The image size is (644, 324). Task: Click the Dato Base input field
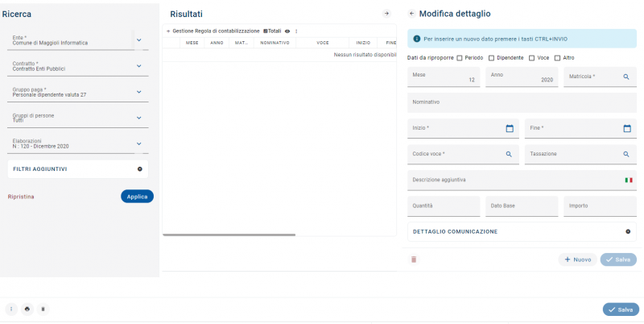click(x=522, y=206)
